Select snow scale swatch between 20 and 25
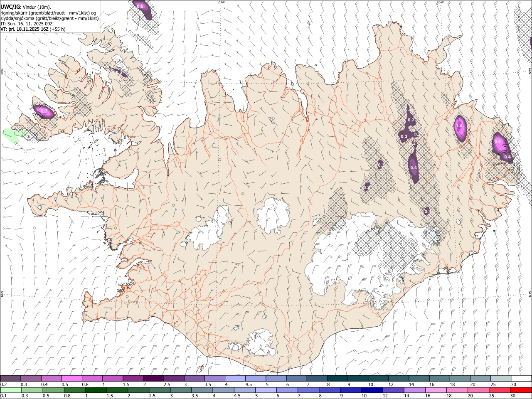The width and height of the screenshot is (532, 399). (x=480, y=378)
